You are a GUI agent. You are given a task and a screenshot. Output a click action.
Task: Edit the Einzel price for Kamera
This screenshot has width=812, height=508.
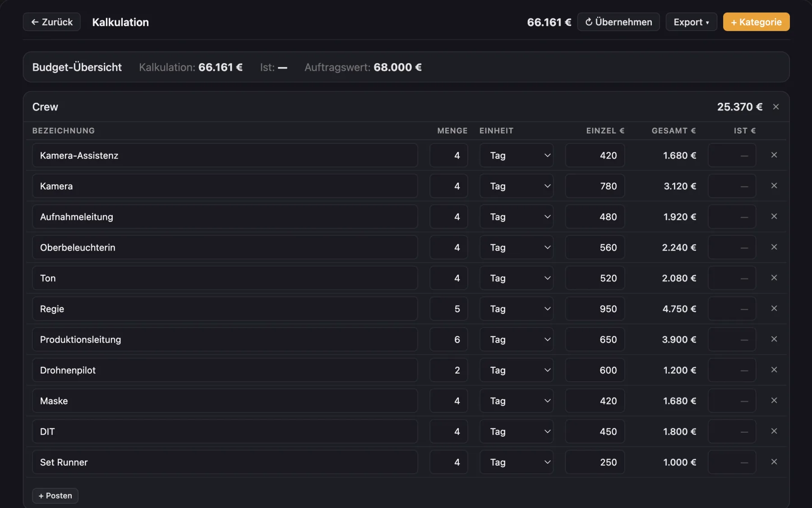pyautogui.click(x=595, y=186)
